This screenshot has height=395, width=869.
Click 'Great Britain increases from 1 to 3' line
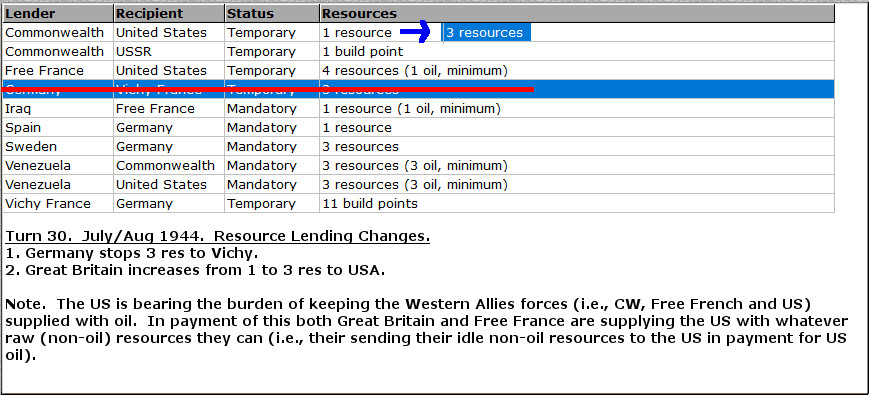195,271
